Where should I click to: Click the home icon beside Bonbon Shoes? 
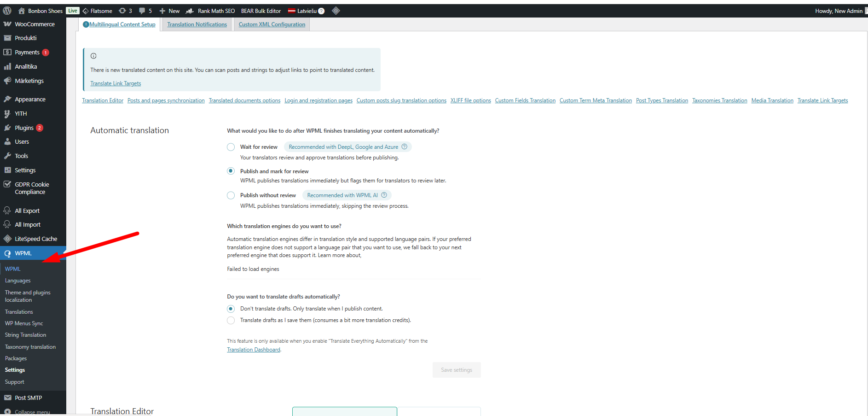pyautogui.click(x=21, y=11)
